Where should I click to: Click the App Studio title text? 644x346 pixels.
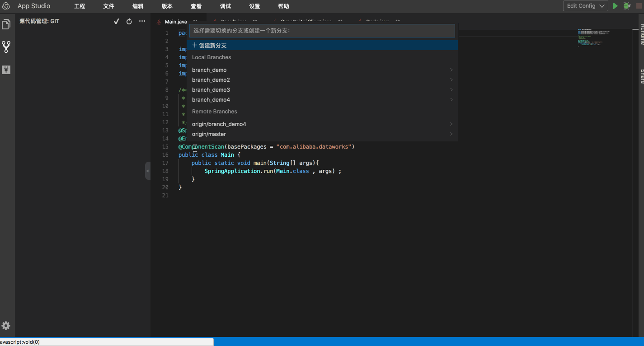(34, 6)
